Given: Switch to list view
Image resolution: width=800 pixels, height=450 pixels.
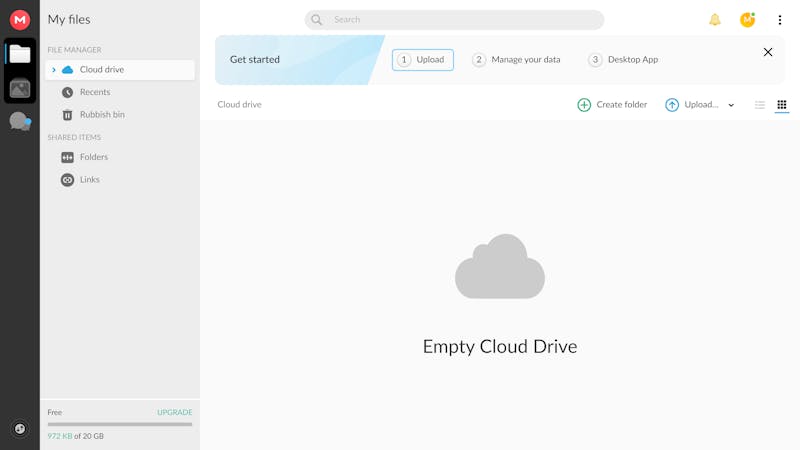Looking at the screenshot, I should [760, 105].
